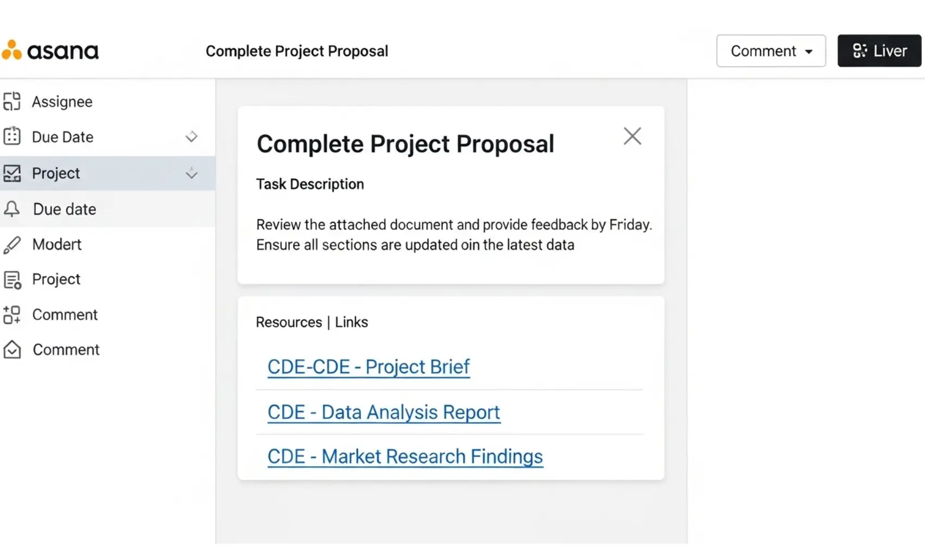
Task: Expand the Due Date chevron
Action: click(x=192, y=137)
